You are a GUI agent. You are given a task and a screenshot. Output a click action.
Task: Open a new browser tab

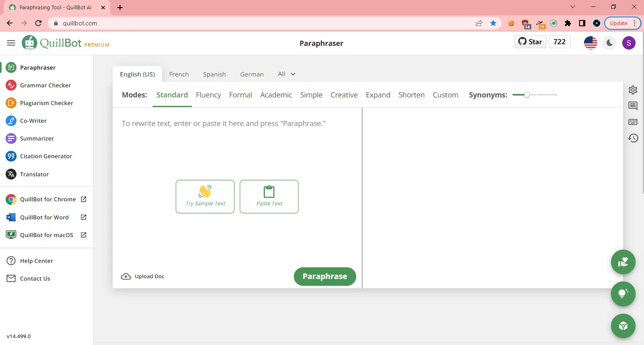(x=120, y=7)
